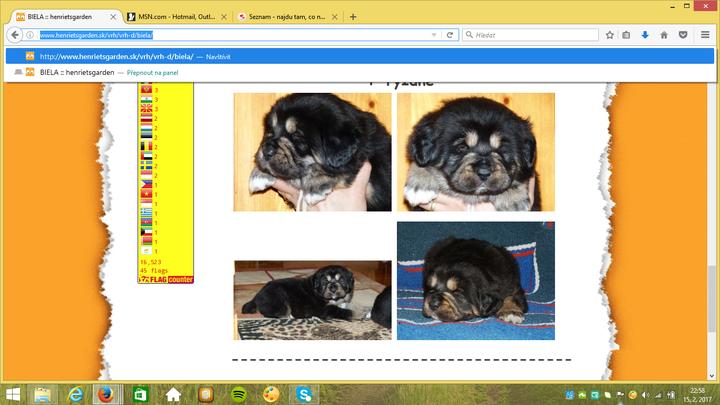Click the top-left puppy profile photo

(x=312, y=152)
